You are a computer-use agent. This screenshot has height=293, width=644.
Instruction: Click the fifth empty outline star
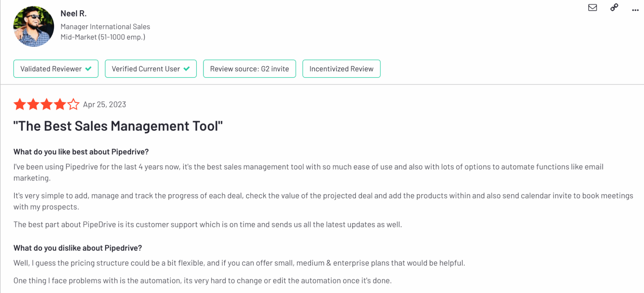tap(73, 104)
